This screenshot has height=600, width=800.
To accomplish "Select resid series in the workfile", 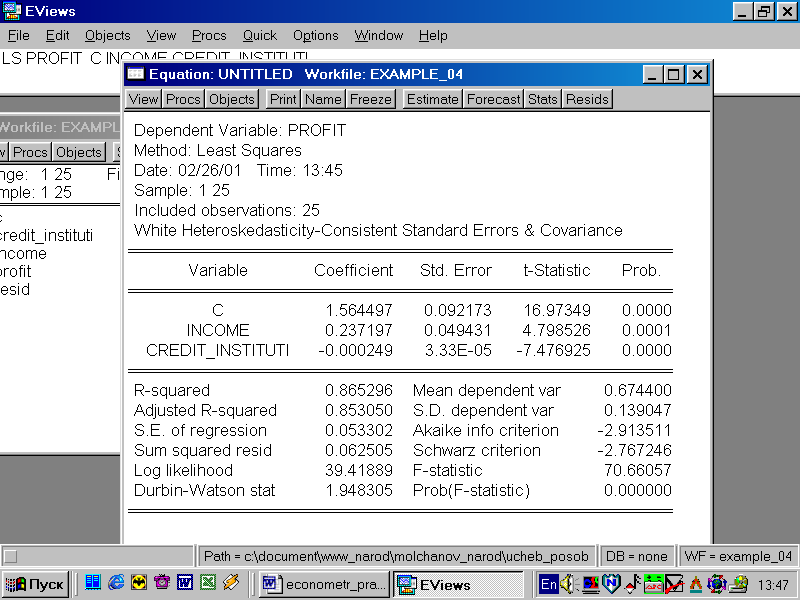I will pos(15,289).
